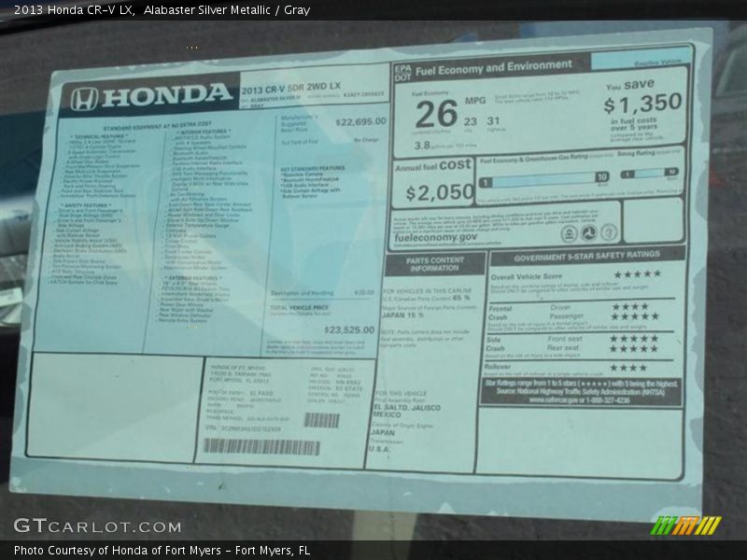The height and width of the screenshot is (560, 747).
Task: Click the 'JAPAN 15 %' foreign parts line
Action: tap(402, 315)
